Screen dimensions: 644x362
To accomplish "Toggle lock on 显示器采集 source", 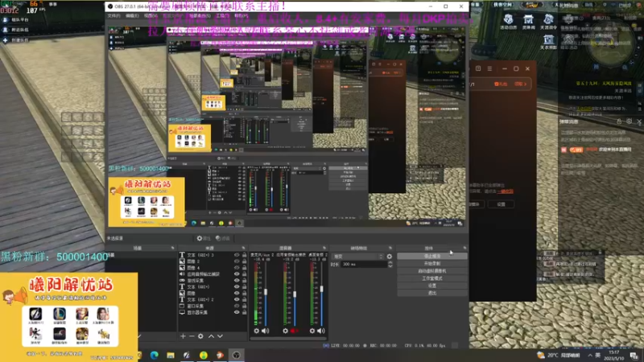I will 245,312.
